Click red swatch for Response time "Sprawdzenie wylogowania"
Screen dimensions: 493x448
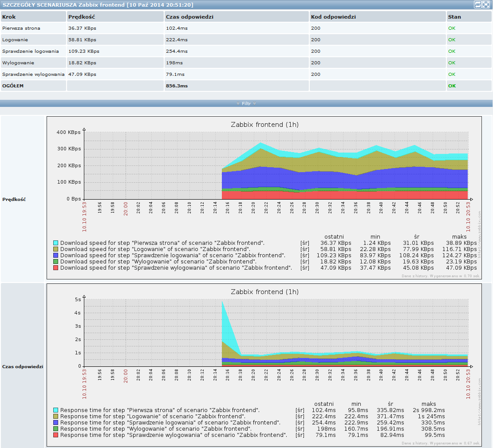coord(55,435)
